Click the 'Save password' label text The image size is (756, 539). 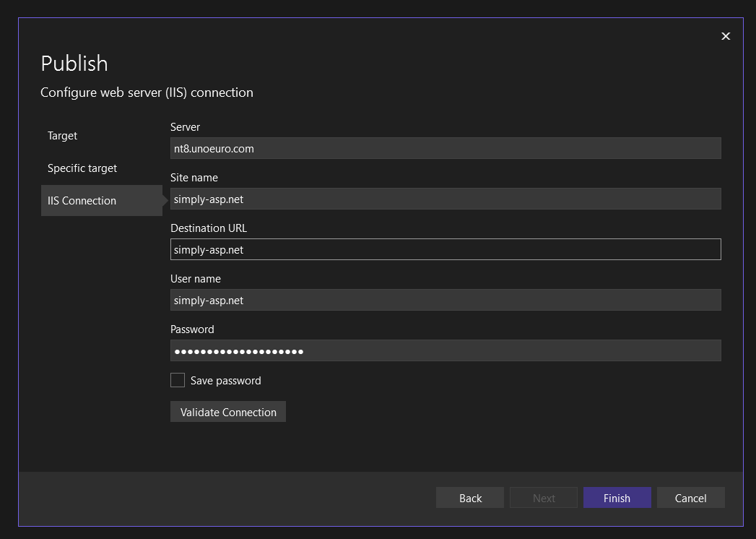pyautogui.click(x=225, y=381)
